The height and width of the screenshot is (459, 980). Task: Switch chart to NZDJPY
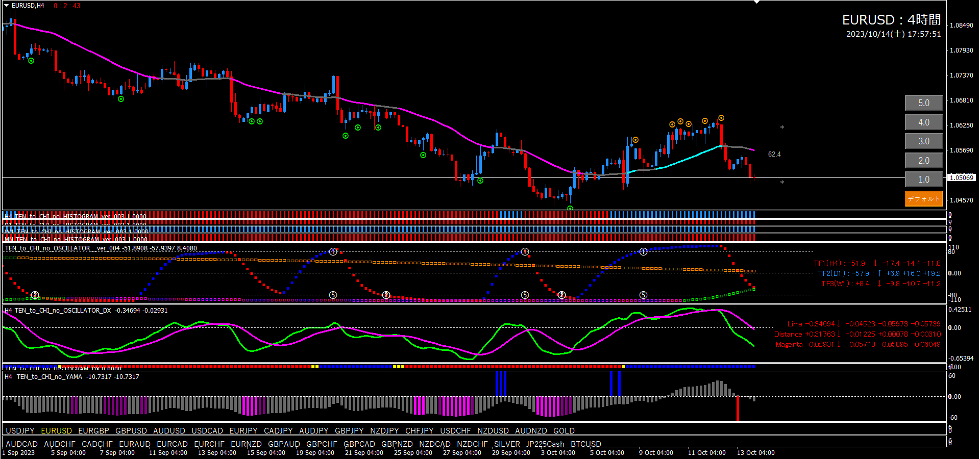tap(384, 431)
